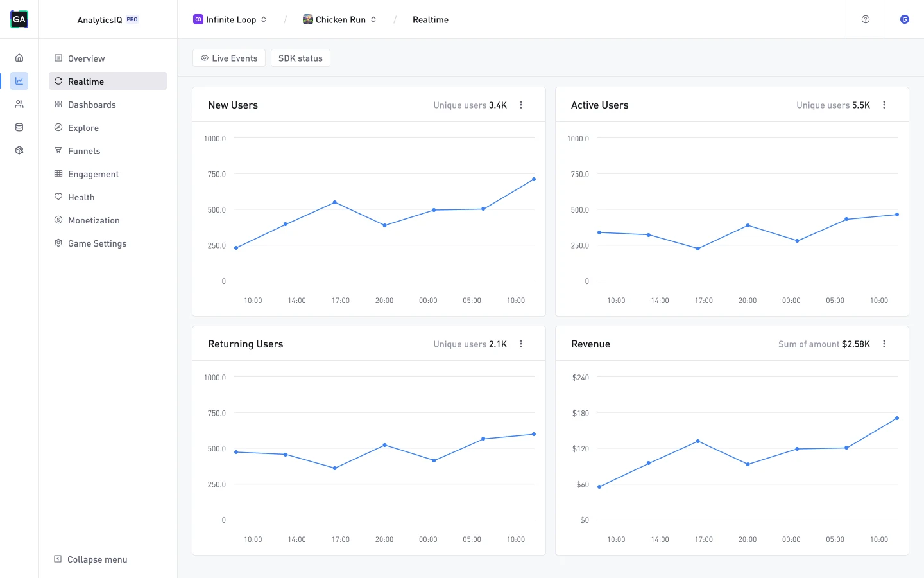The width and height of the screenshot is (924, 578).
Task: Expand the Infinite Loop organization dropdown
Action: click(264, 19)
